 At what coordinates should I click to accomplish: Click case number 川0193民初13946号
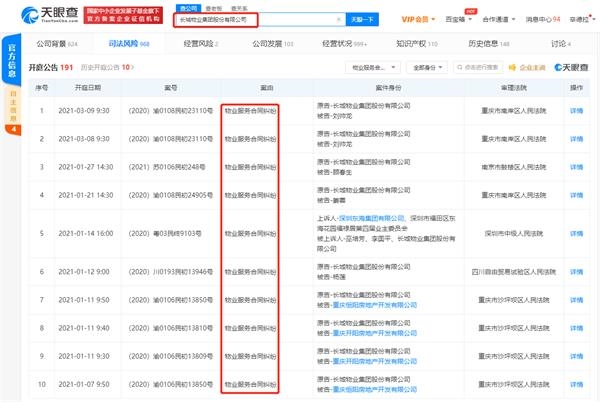click(x=171, y=272)
